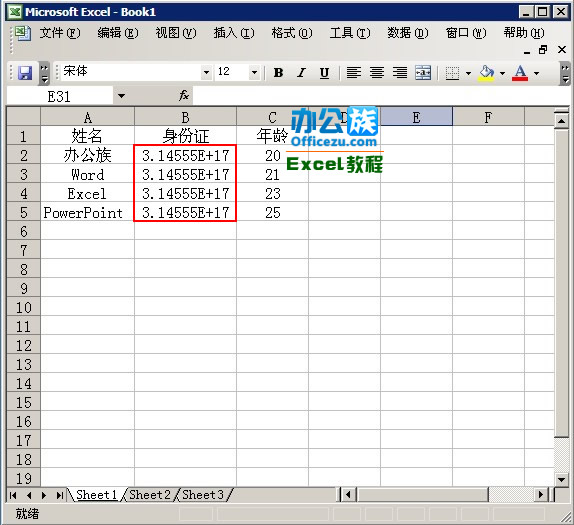The height and width of the screenshot is (525, 574).
Task: Click Merge and Center icon
Action: pyautogui.click(x=423, y=73)
